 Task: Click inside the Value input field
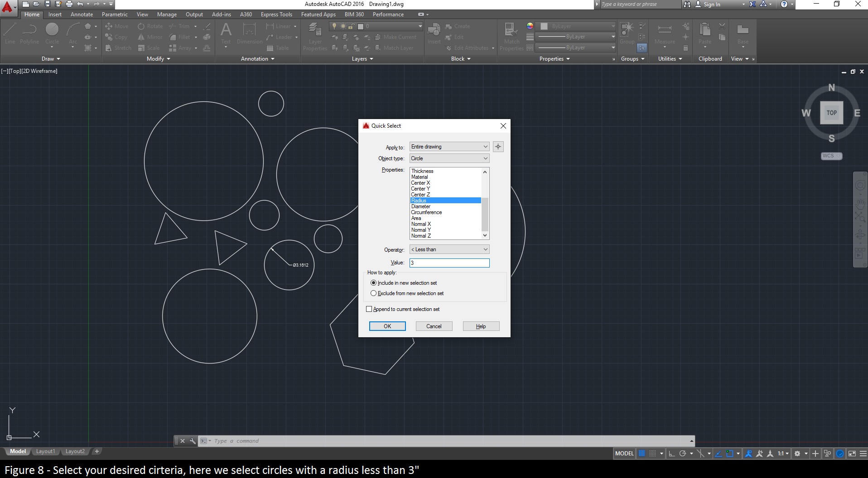point(449,263)
